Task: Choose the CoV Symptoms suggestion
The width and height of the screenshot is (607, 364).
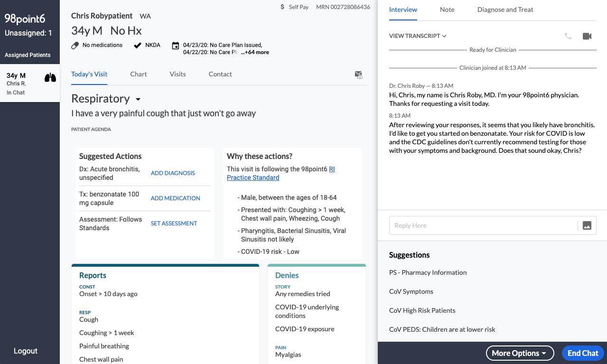Action: point(411,291)
